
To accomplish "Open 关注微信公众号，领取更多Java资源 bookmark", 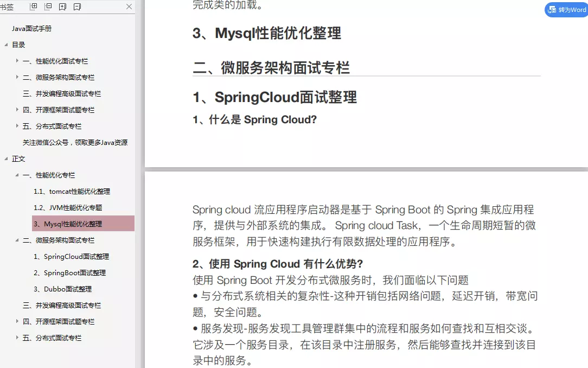I will coord(75,143).
